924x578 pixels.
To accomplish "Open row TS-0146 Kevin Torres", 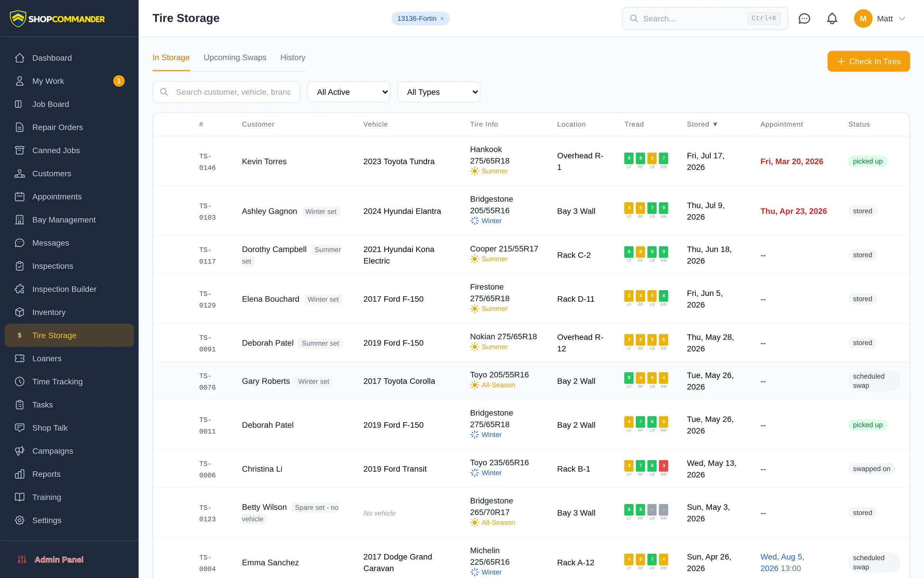I will pyautogui.click(x=531, y=161).
